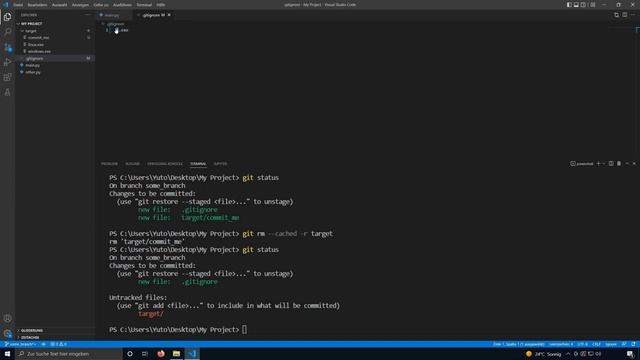Open the Extensions view
The height and width of the screenshot is (360, 640).
point(7,78)
